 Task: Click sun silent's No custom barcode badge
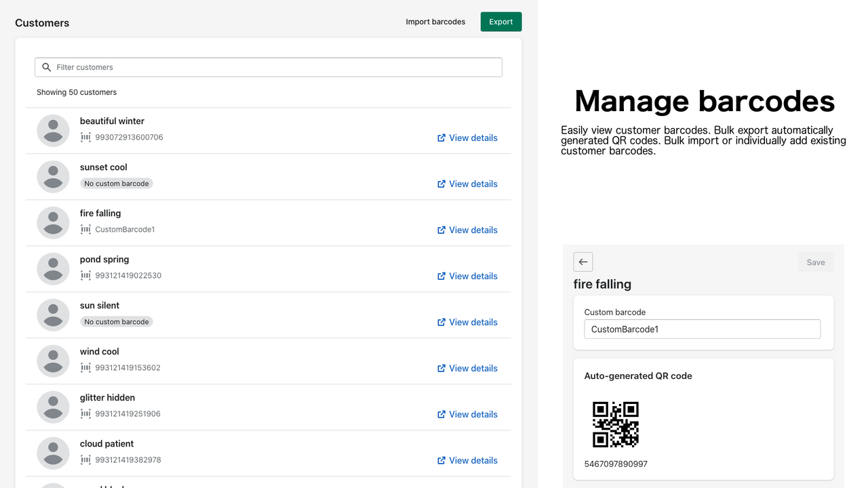point(116,321)
